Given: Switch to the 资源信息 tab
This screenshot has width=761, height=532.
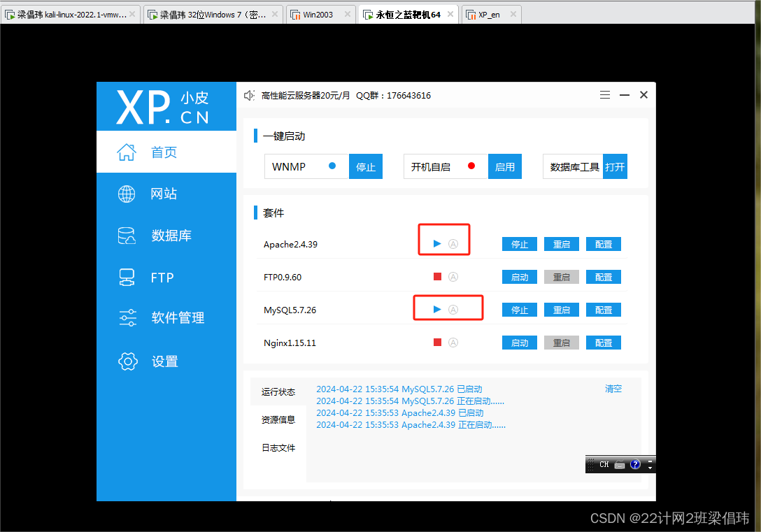Looking at the screenshot, I should pos(278,419).
